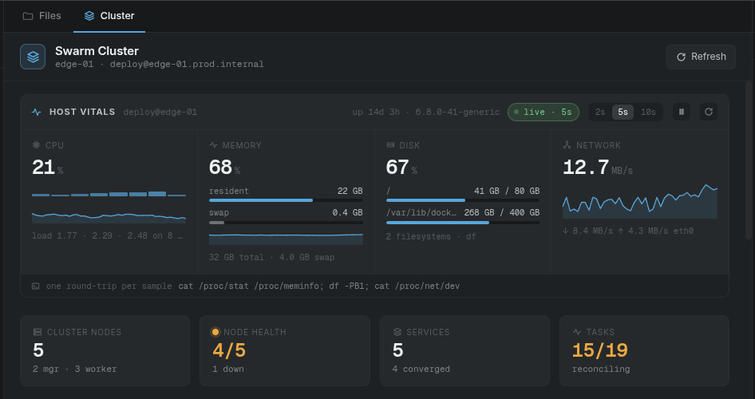
Task: Click the Disk drive icon
Action: (x=390, y=145)
